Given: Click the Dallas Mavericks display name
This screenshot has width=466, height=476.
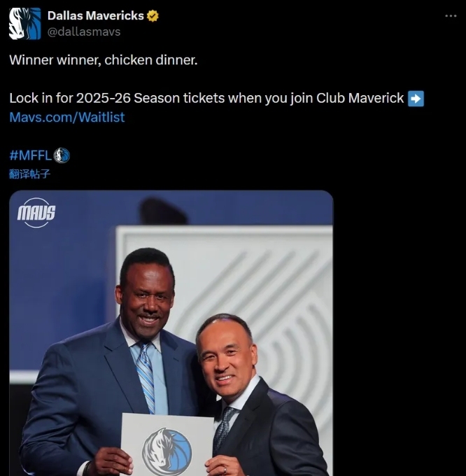Looking at the screenshot, I should click(95, 15).
